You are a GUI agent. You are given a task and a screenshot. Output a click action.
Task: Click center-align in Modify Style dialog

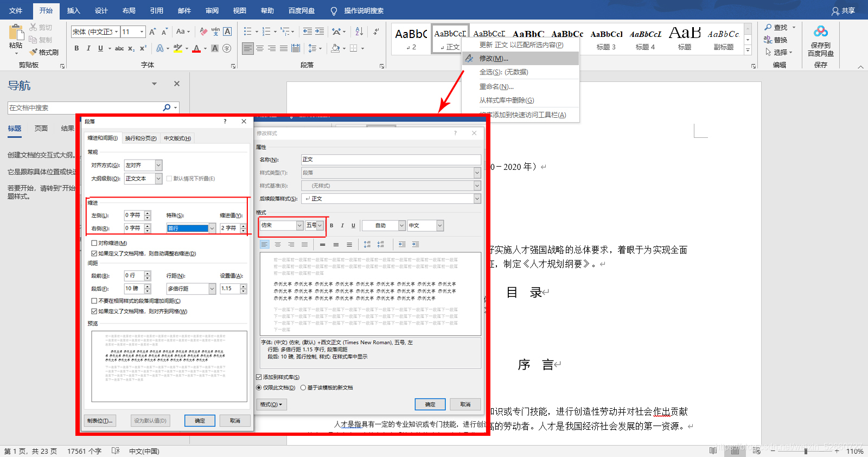[278, 244]
